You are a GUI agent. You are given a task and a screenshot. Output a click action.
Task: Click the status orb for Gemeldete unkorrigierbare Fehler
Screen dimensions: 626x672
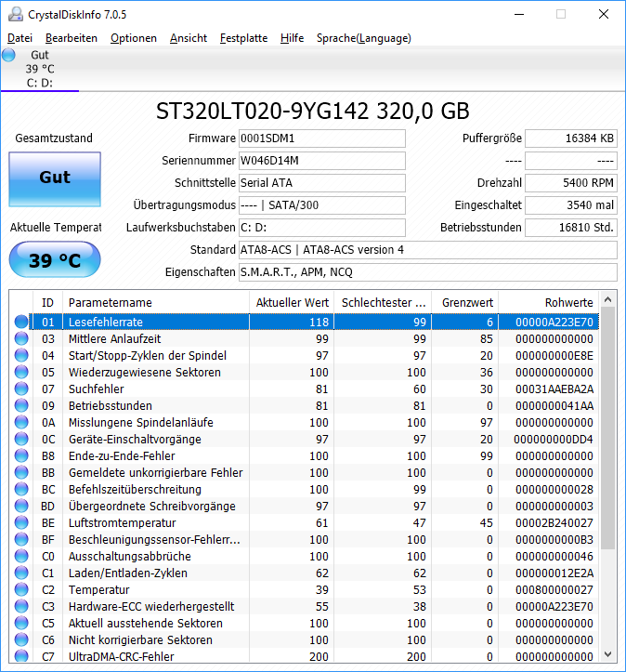(21, 472)
